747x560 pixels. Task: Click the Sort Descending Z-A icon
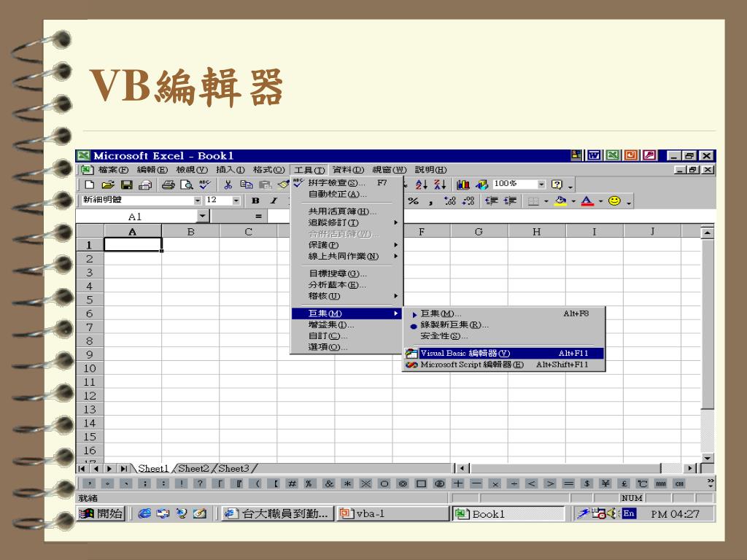pos(440,184)
